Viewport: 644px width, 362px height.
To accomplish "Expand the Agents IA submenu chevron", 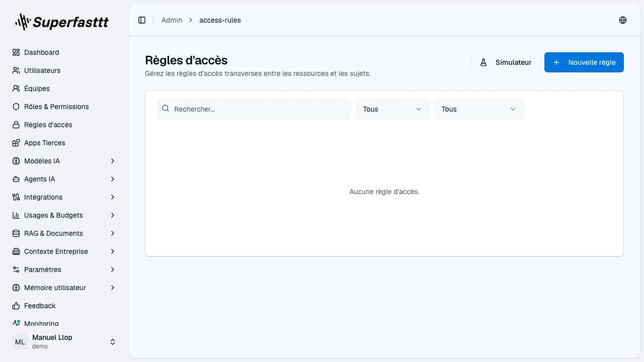I will (113, 179).
